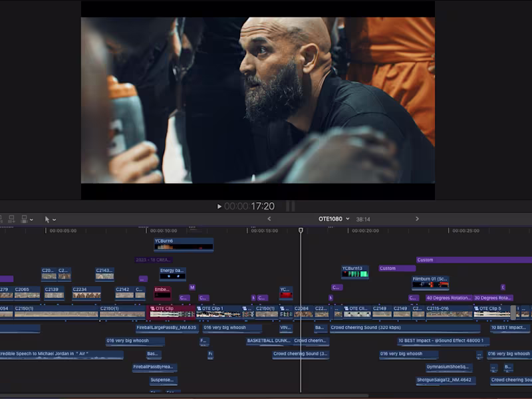
Task: Select the disabled 2023 - 18 CREA... title
Action: 154,260
